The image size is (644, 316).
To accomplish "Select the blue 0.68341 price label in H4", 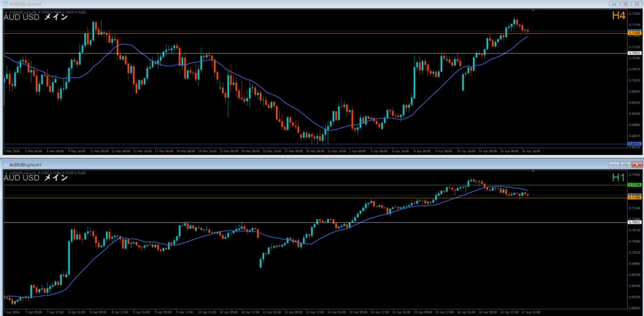I will (634, 144).
